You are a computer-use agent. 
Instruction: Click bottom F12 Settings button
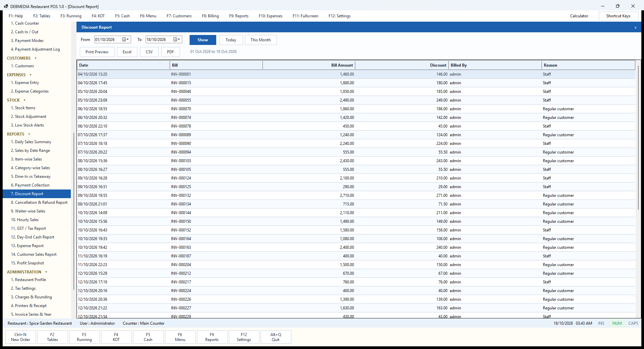tap(244, 337)
